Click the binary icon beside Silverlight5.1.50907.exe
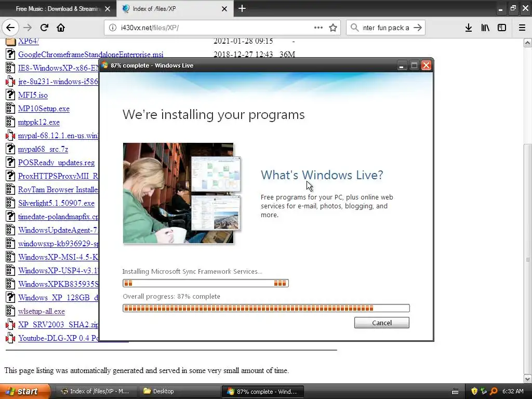This screenshot has height=399, width=532. click(x=10, y=203)
